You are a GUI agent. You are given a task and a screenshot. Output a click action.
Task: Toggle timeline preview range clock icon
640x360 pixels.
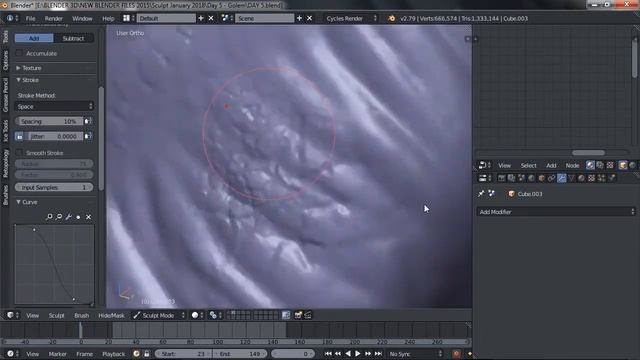(136, 354)
